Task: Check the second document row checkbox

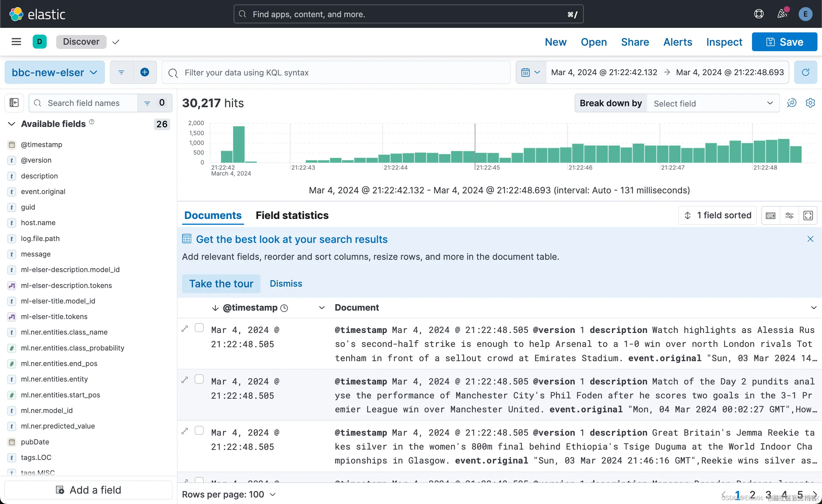Action: click(199, 379)
